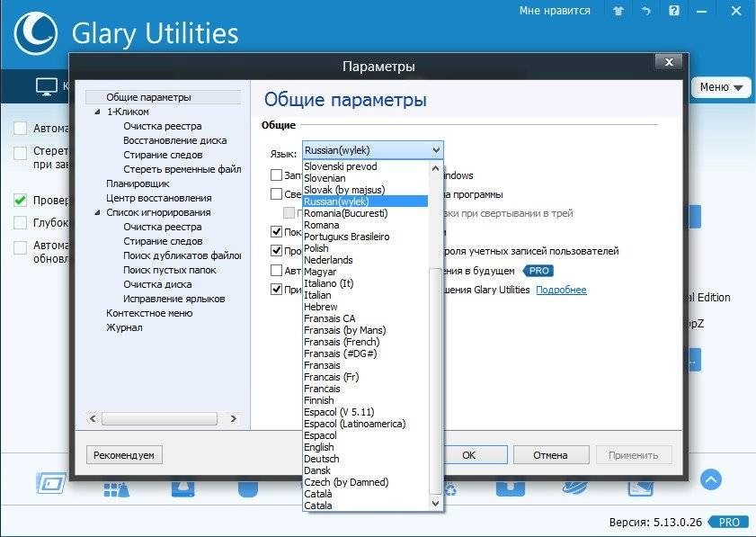Click the tree panel horizontal scrollbar thumb
756x537 pixels.
159,418
